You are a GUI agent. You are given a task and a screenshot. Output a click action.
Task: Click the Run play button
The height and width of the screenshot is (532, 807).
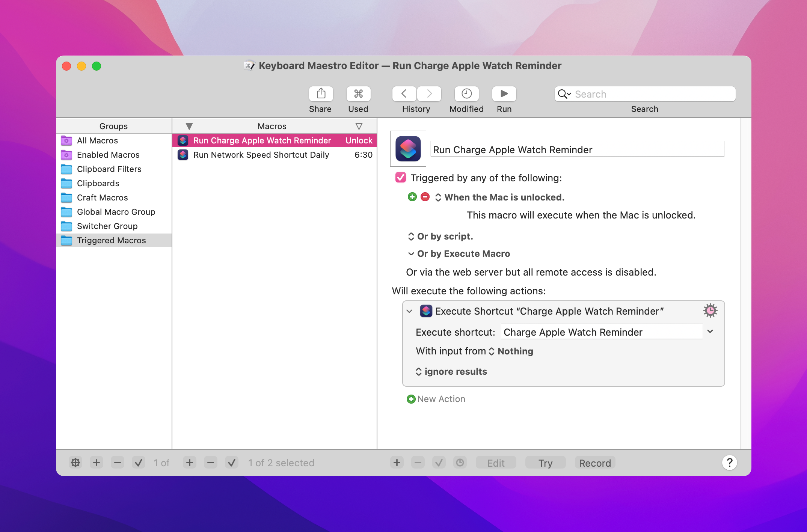coord(504,94)
